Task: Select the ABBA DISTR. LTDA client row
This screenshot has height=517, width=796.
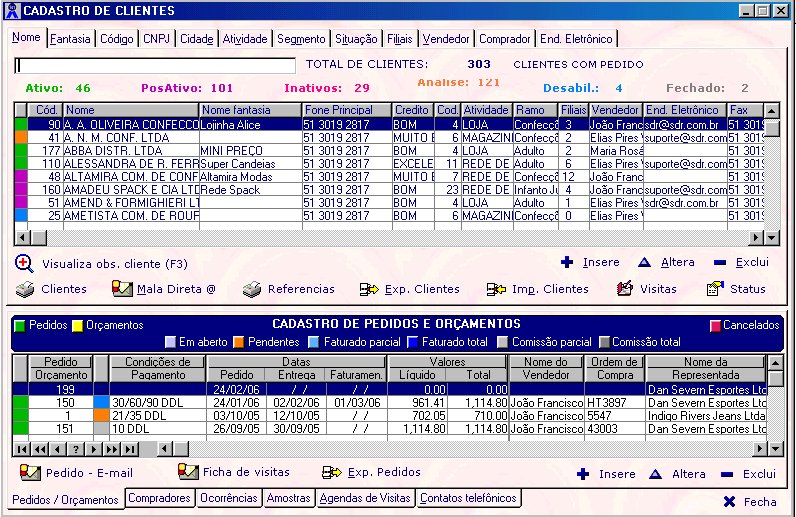Action: 389,151
